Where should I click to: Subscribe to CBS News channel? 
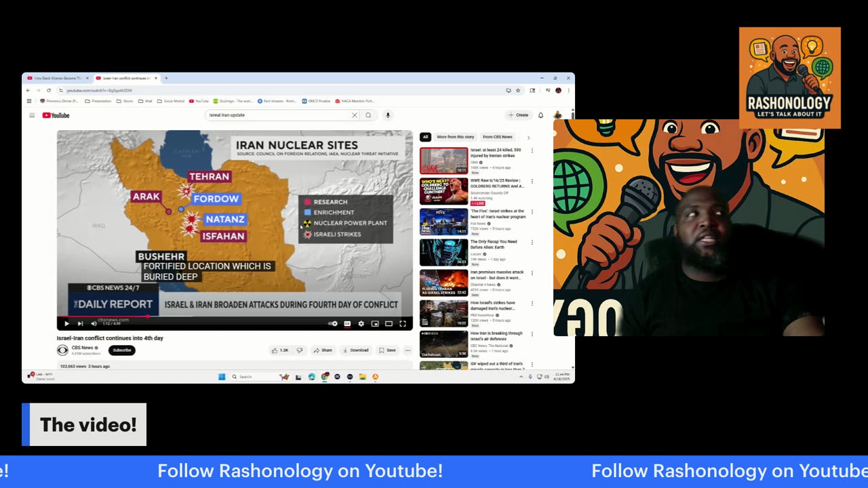coord(122,350)
